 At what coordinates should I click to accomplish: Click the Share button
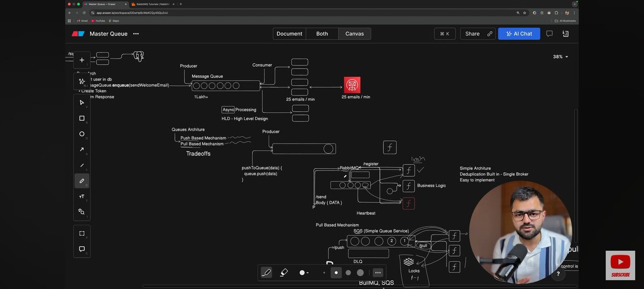(478, 33)
